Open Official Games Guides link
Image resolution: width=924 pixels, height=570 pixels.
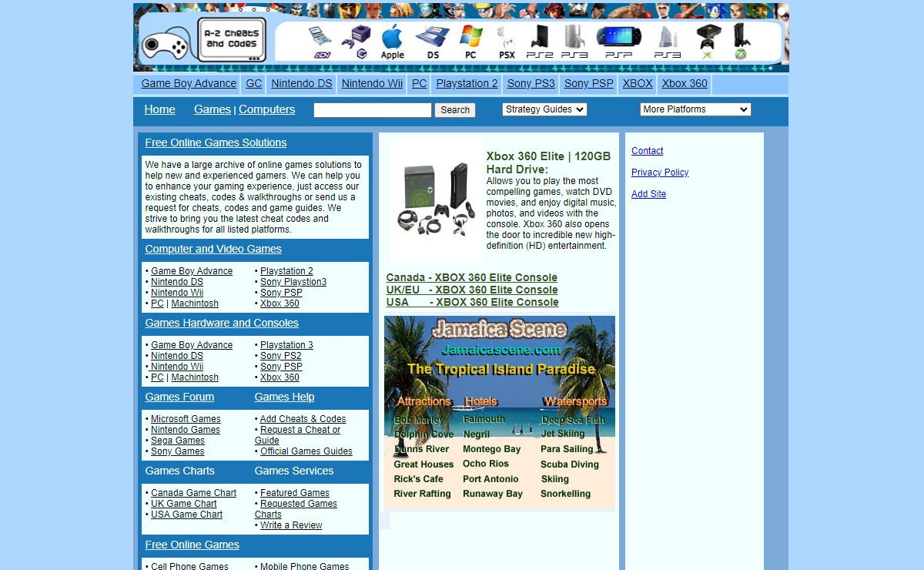(x=306, y=451)
